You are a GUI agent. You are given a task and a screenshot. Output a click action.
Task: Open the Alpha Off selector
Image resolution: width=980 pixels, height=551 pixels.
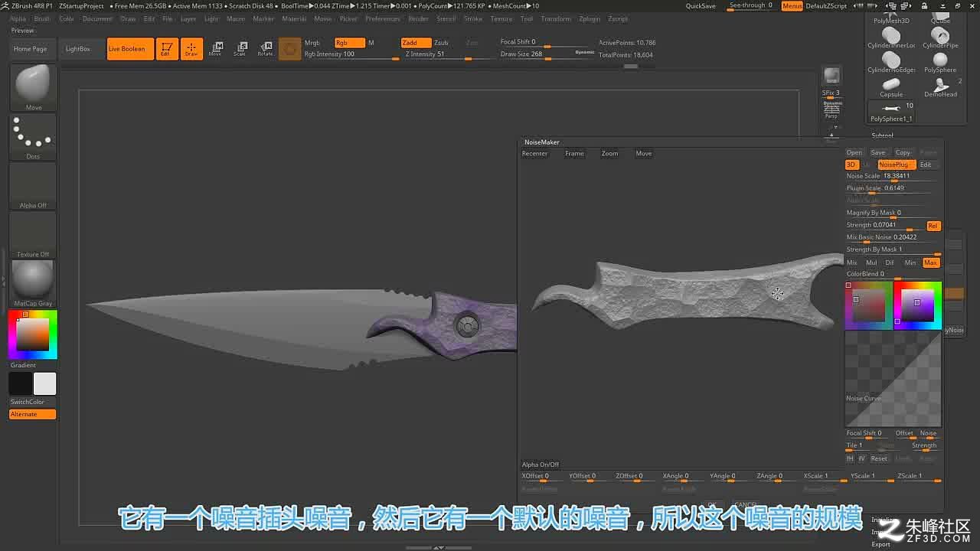pyautogui.click(x=33, y=186)
